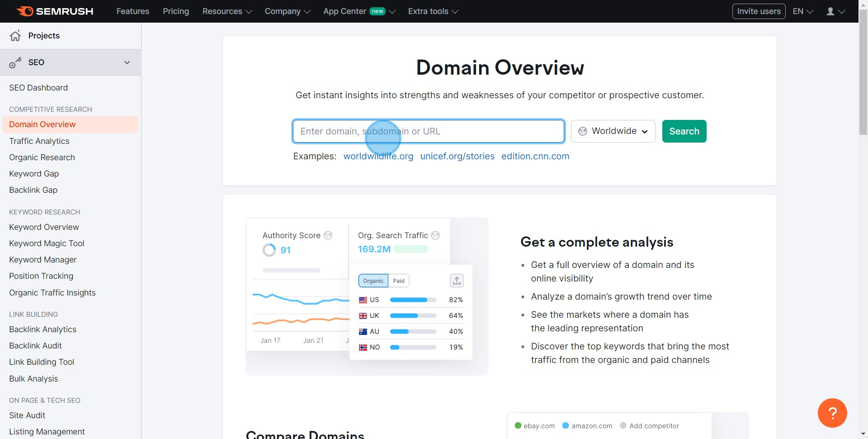
Task: Open Link Building Tool
Action: pos(42,362)
